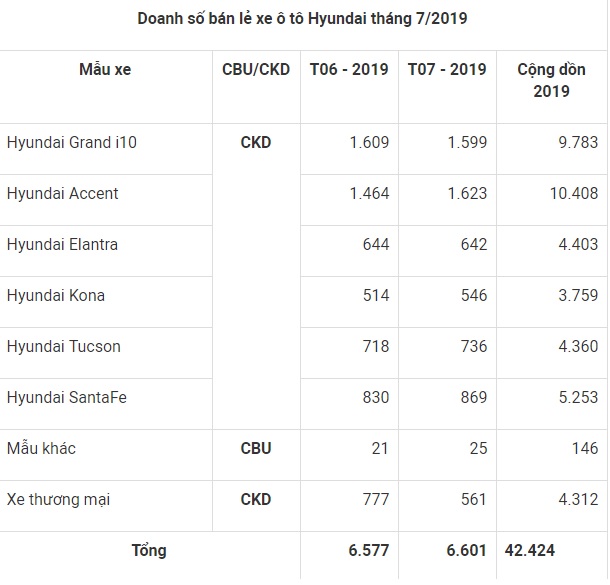Select the 'Hyundai Kona' model cell
Image resolution: width=610 pixels, height=585 pixels.
coord(55,295)
